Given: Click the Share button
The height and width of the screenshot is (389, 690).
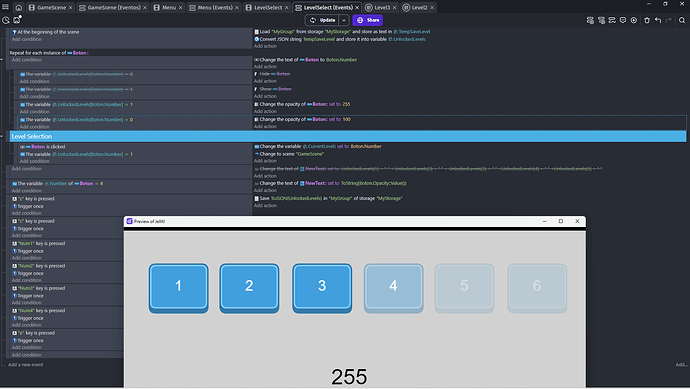Looking at the screenshot, I should coord(368,20).
